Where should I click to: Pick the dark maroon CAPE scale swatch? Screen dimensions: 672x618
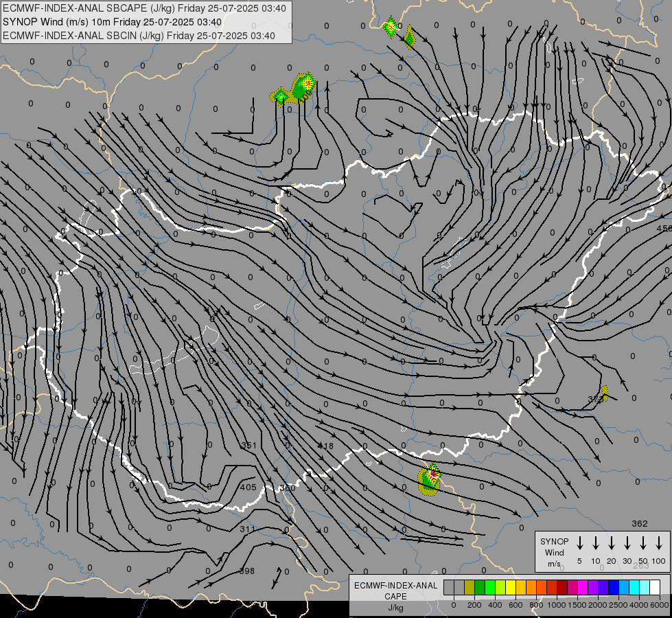point(562,588)
